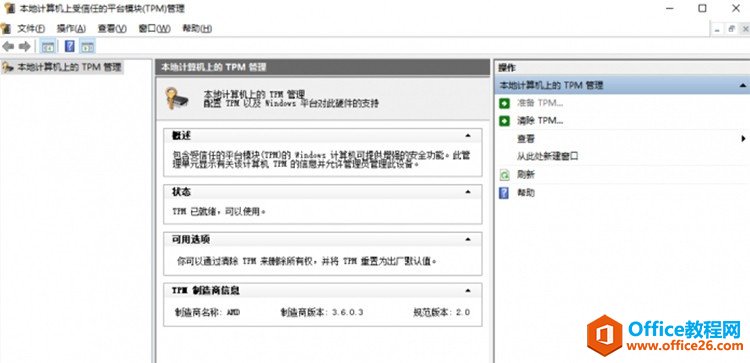Click the 可用选项 description text
The image size is (750, 363).
click(307, 262)
